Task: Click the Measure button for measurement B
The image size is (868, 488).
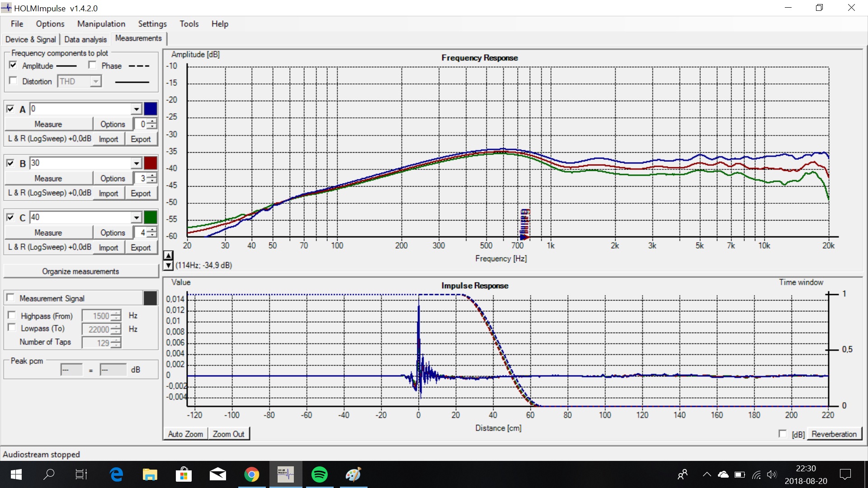Action: [47, 179]
